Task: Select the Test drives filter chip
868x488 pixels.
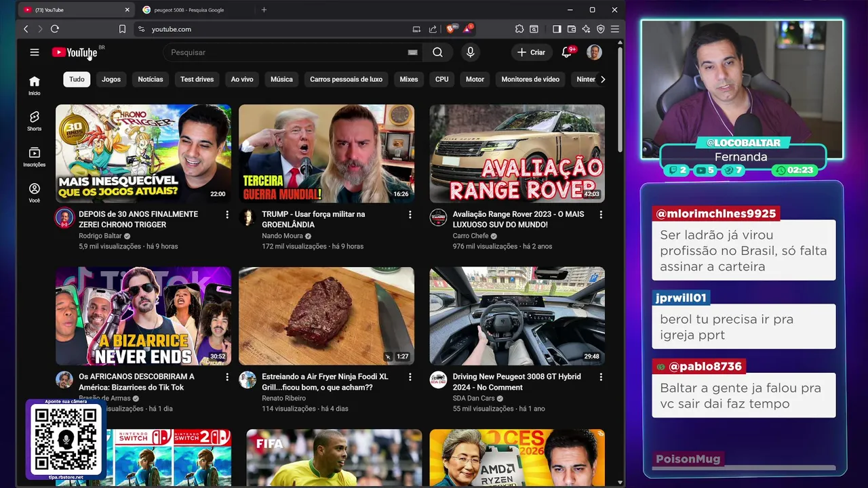Action: (x=197, y=79)
